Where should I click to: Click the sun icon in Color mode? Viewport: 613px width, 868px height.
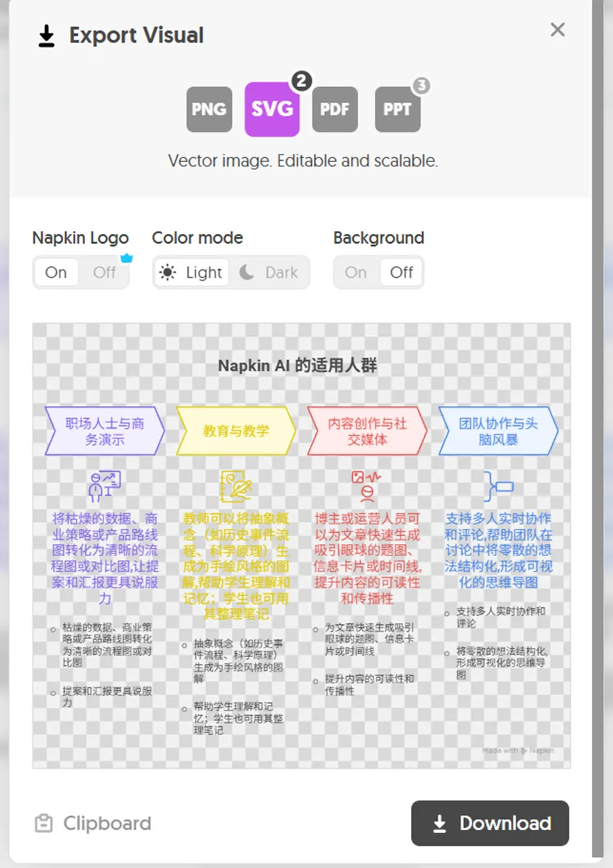coord(168,272)
